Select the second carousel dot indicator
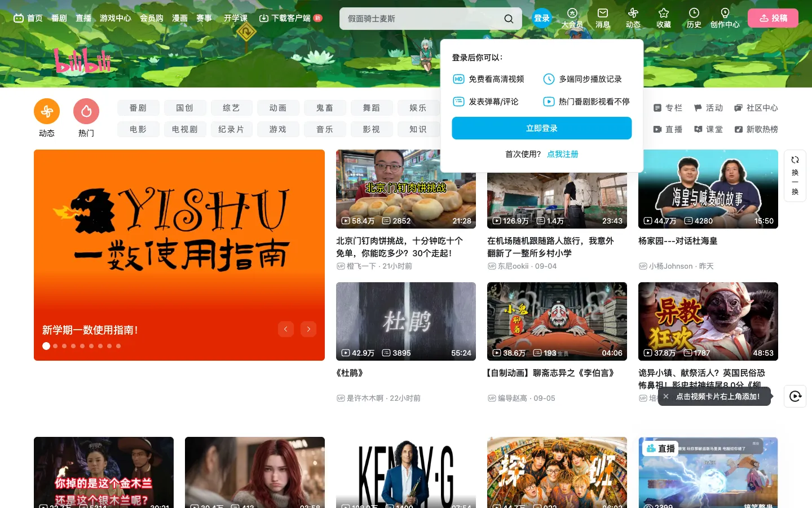This screenshot has width=812, height=508. coord(55,346)
